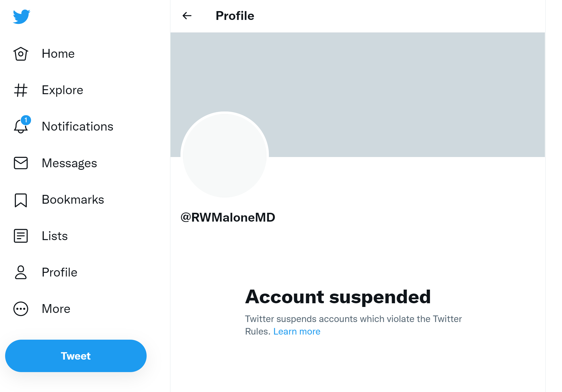Select the Home menu label
This screenshot has height=392, width=562.
tap(58, 53)
